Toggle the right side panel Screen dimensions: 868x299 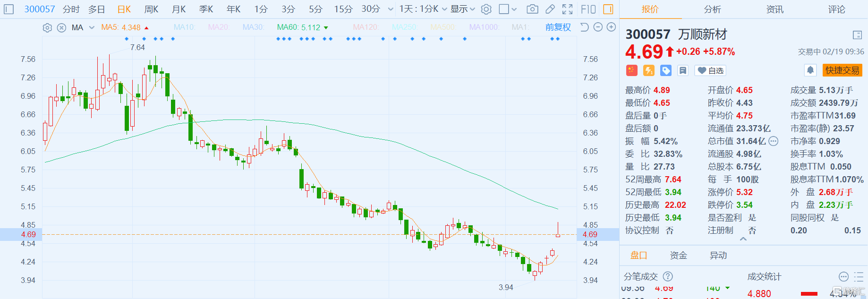pyautogui.click(x=608, y=9)
